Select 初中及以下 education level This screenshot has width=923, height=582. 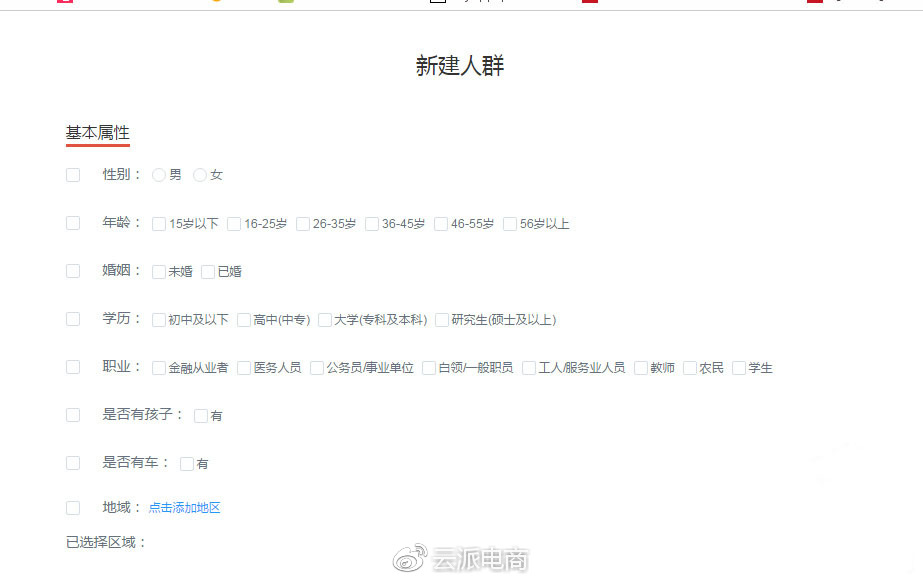point(158,319)
